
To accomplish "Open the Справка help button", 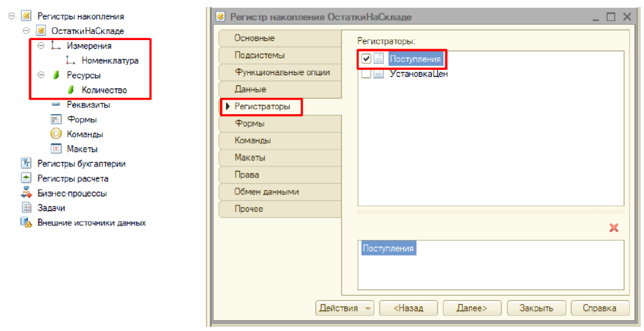I will (x=600, y=308).
